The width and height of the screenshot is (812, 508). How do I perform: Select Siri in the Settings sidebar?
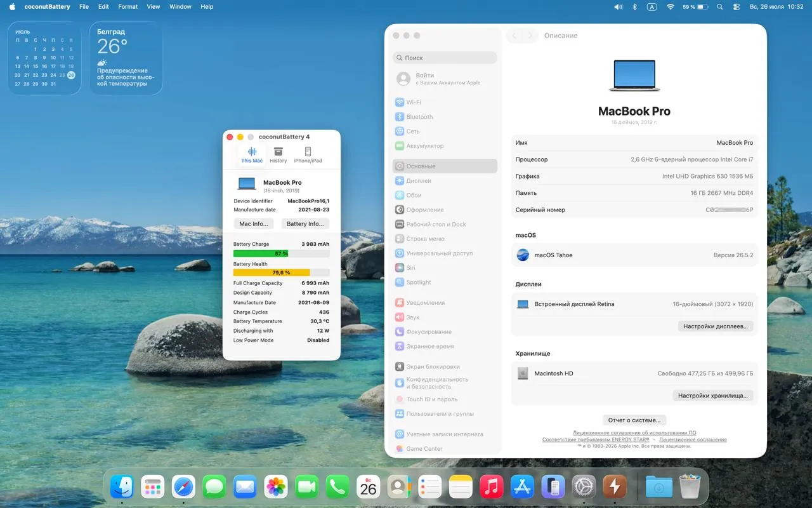click(x=445, y=268)
